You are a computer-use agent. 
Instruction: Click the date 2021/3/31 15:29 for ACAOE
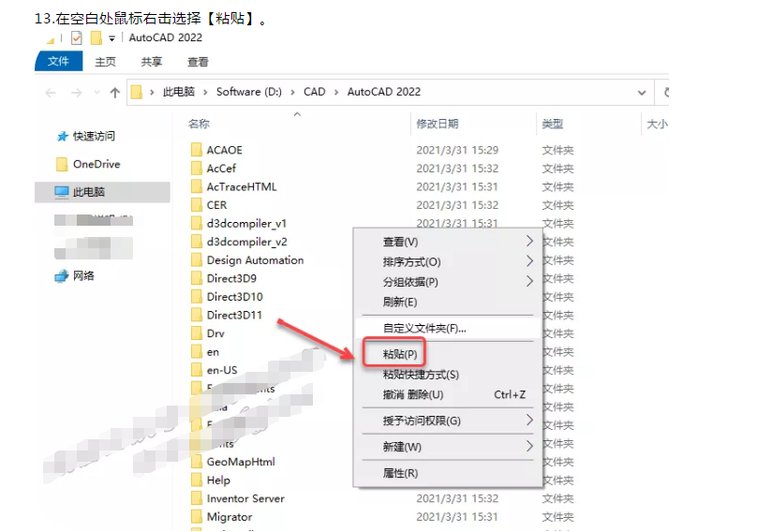pos(457,150)
